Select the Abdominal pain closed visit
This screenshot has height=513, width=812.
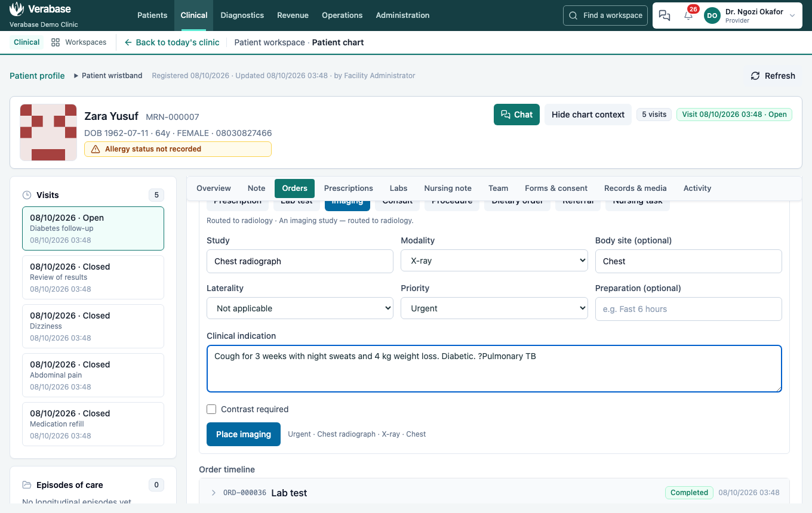[93, 375]
